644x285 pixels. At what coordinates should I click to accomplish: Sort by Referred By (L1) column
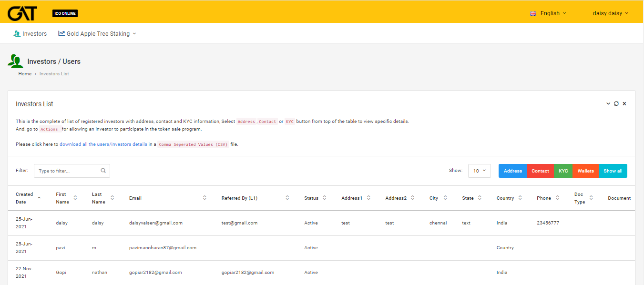(287, 198)
